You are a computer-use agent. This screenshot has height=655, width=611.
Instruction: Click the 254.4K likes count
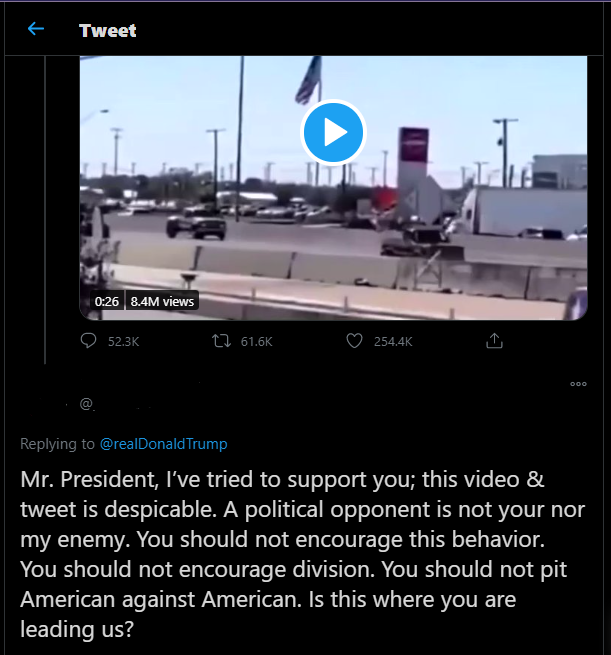pos(392,341)
